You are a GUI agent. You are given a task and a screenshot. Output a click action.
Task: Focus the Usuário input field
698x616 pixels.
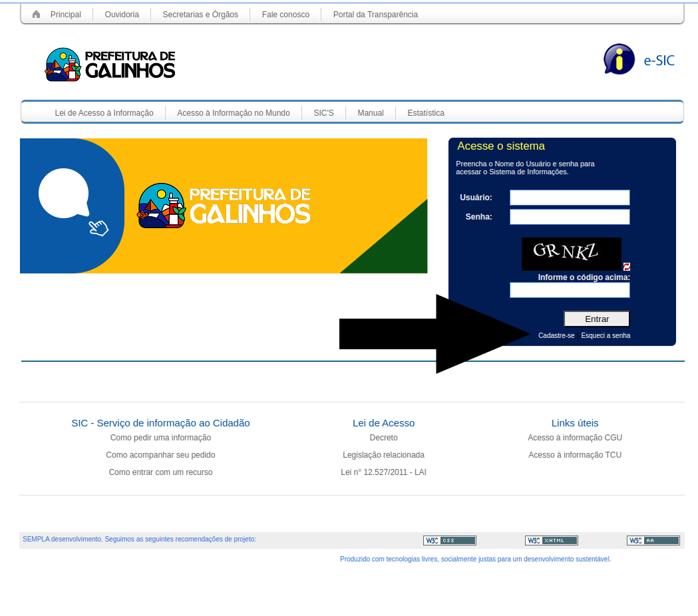coord(570,198)
